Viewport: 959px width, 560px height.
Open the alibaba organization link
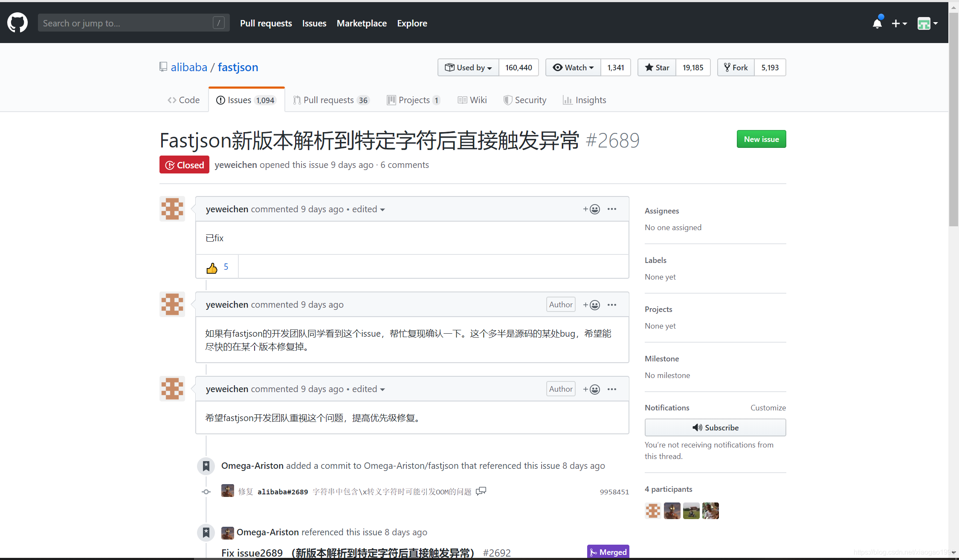(x=189, y=67)
